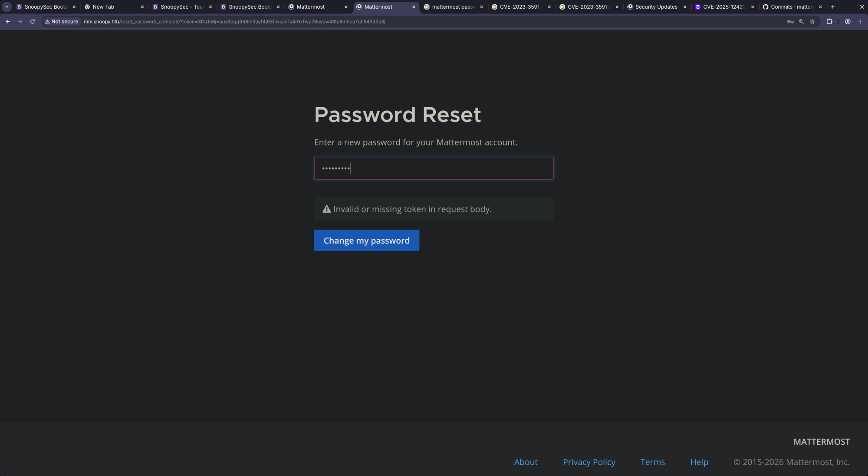868x476 pixels.
Task: Open the Terms footer link
Action: [652, 462]
